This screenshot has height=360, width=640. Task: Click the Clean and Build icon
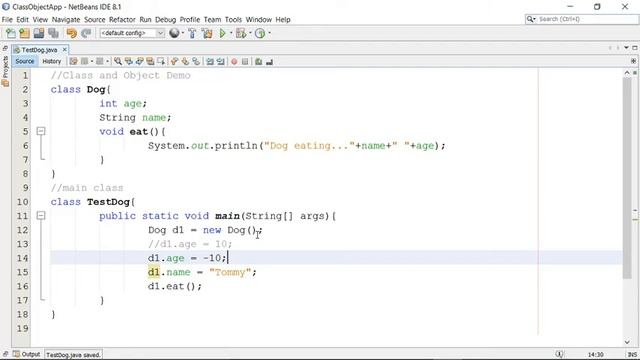coord(207,33)
